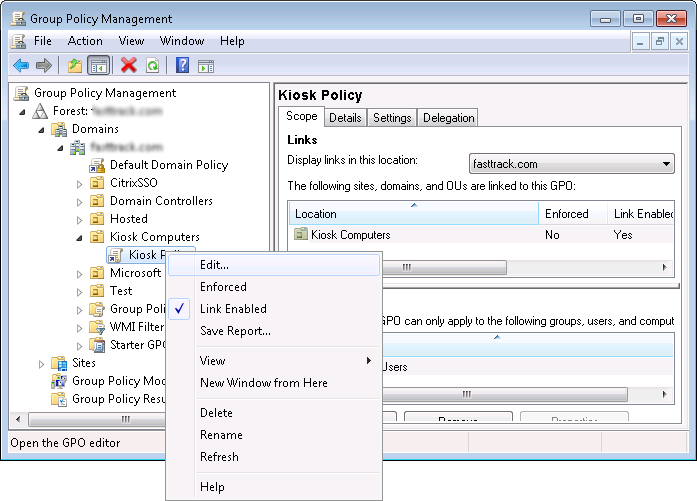
Task: Click the red Delete toolbar icon
Action: pos(128,65)
